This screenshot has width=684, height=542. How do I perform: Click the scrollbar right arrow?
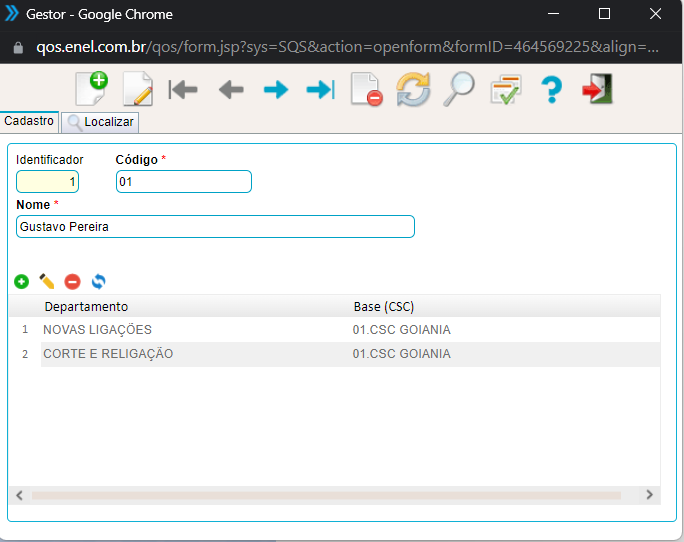click(x=649, y=495)
